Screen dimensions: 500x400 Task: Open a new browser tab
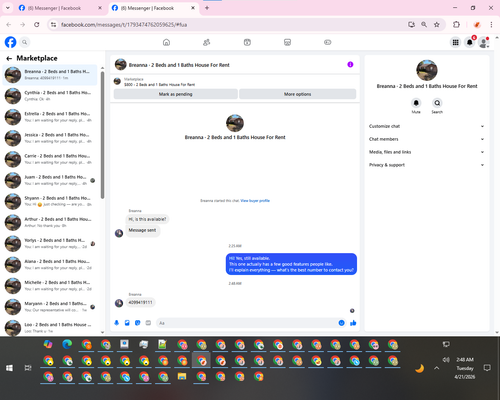tap(207, 8)
